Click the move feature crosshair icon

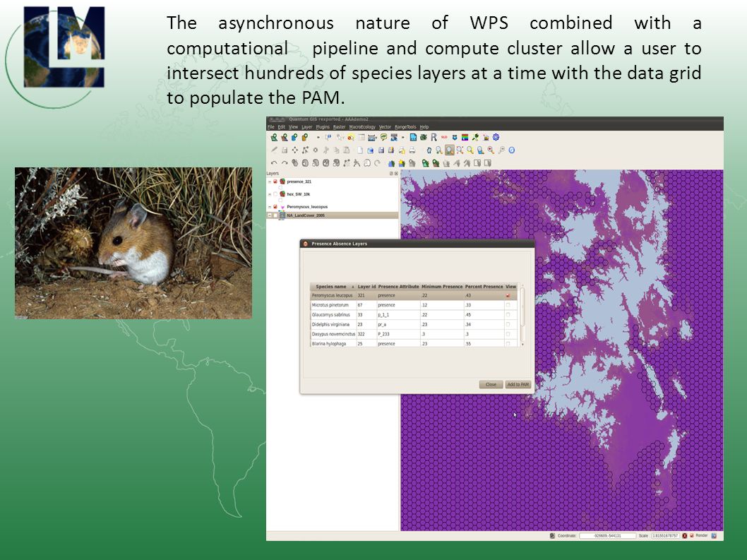click(x=295, y=150)
